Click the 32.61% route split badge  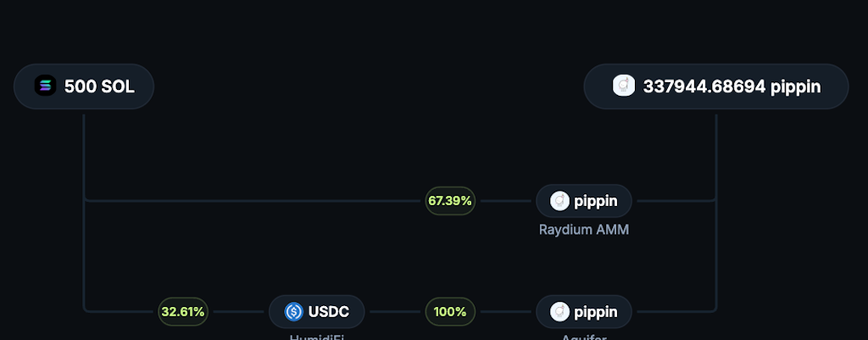183,312
